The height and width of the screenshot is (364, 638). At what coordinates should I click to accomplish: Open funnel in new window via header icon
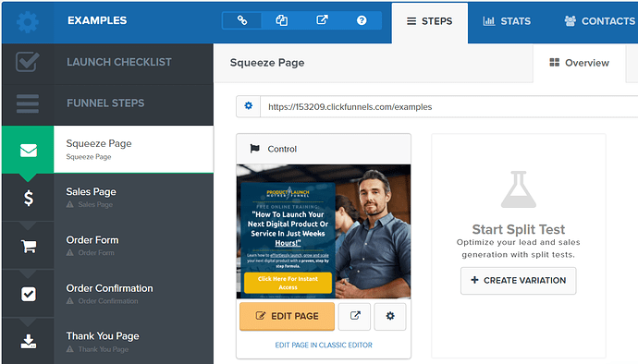click(x=322, y=20)
